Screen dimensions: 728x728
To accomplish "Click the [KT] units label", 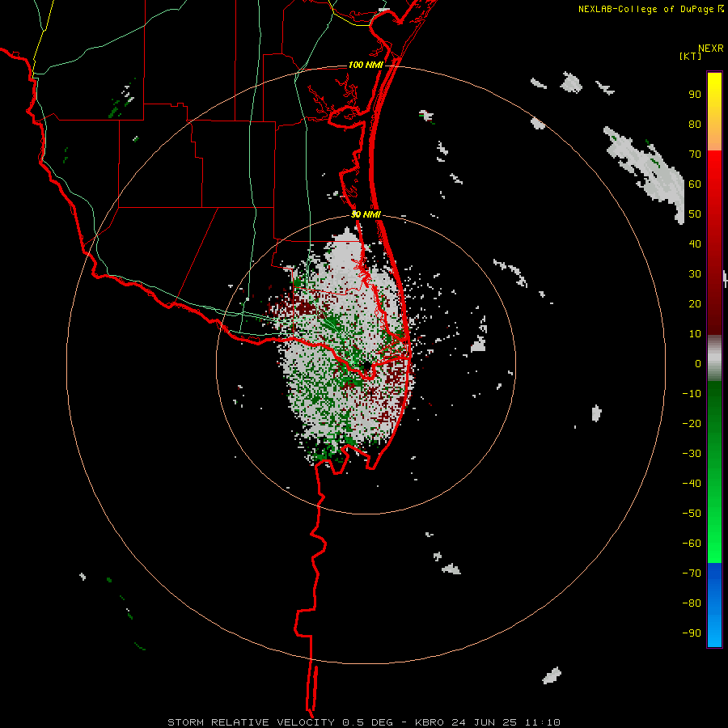I will pyautogui.click(x=690, y=56).
